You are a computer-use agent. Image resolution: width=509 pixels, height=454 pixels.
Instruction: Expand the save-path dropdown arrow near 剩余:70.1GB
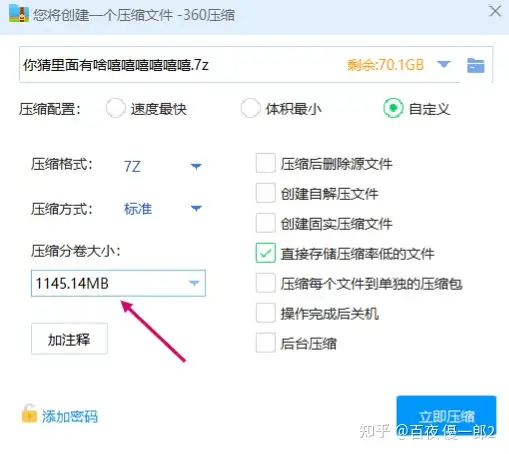click(x=444, y=64)
